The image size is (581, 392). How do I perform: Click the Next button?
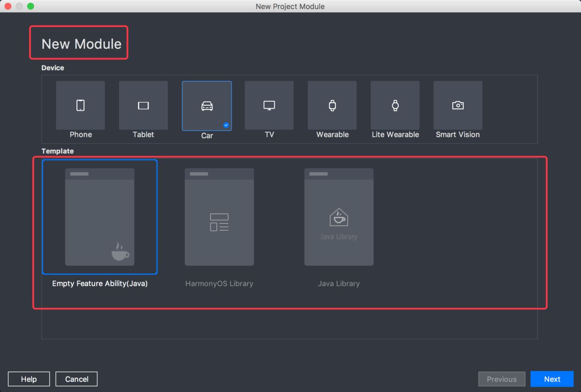(x=552, y=379)
